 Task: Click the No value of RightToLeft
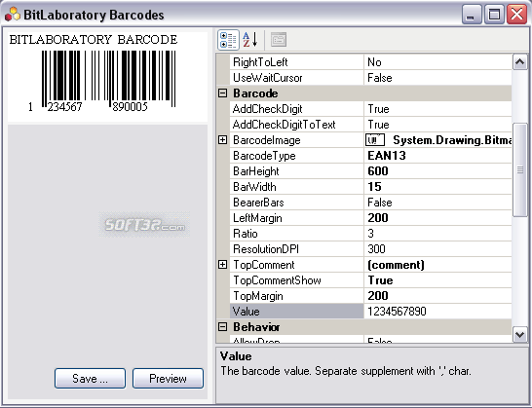(x=374, y=62)
